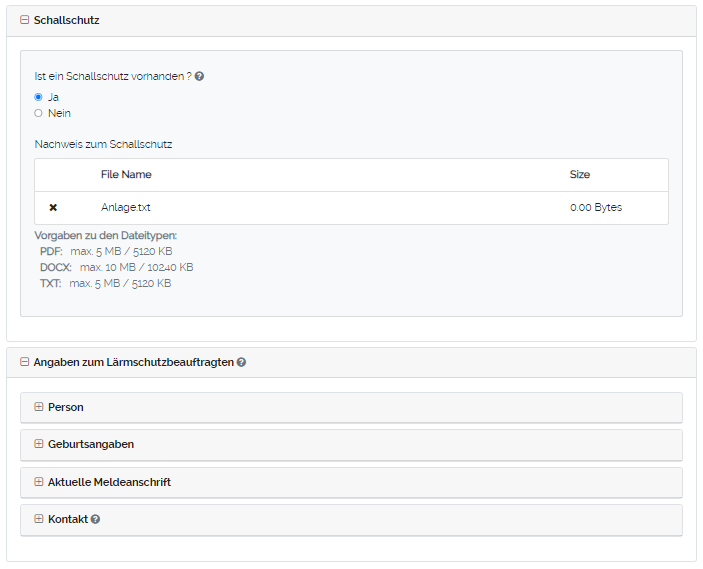Screen dimensions: 703x569
Task: Click help icon next to Kontakt
Action: 95,520
